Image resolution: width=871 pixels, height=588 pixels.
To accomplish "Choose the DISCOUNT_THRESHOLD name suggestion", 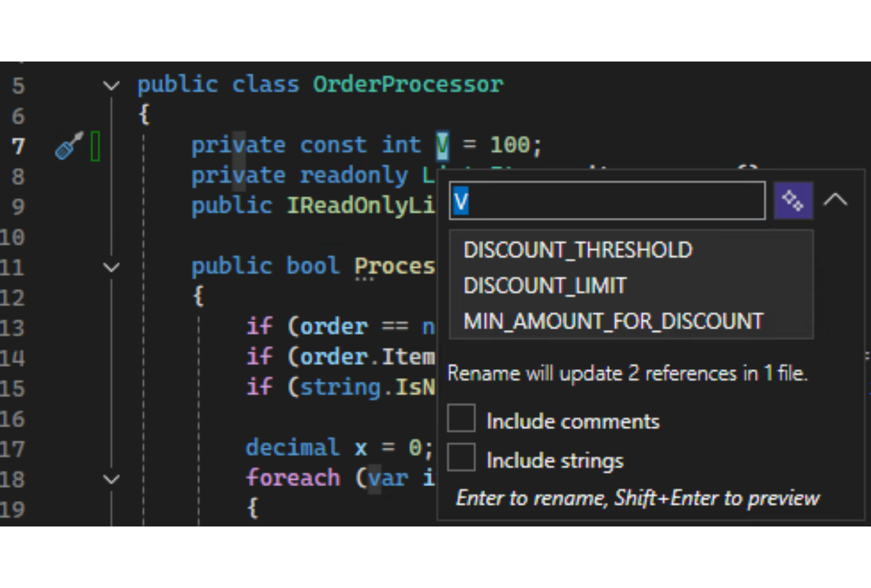I will [578, 250].
